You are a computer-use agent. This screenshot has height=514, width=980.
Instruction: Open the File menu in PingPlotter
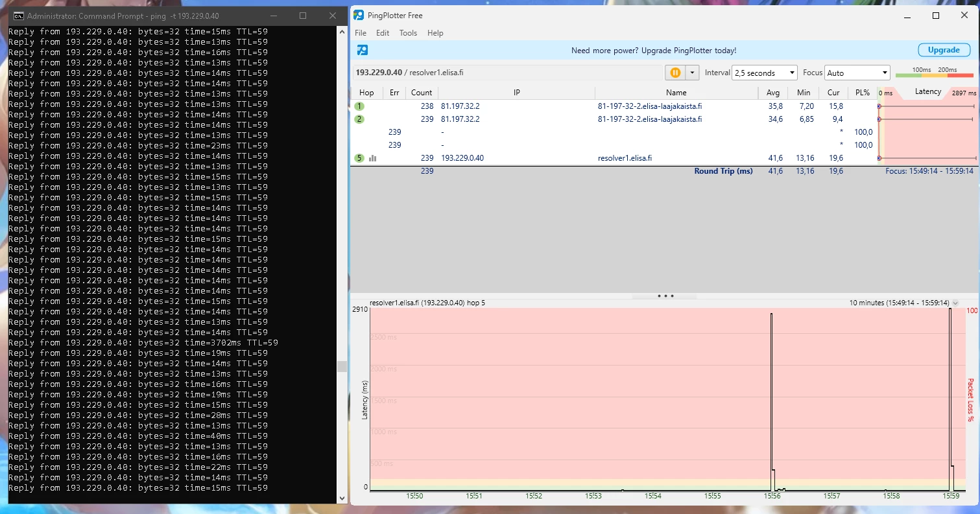click(x=360, y=33)
